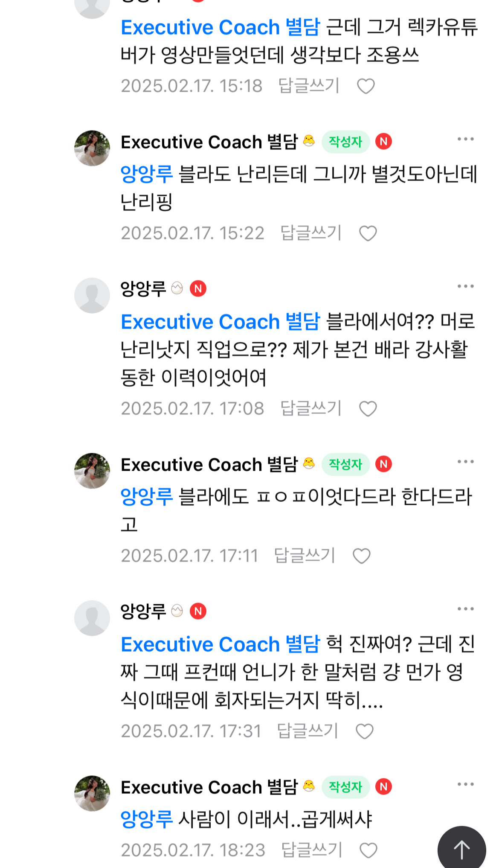The image size is (499, 868).
Task: Open more options for the 17:08 comment
Action: pos(465,286)
